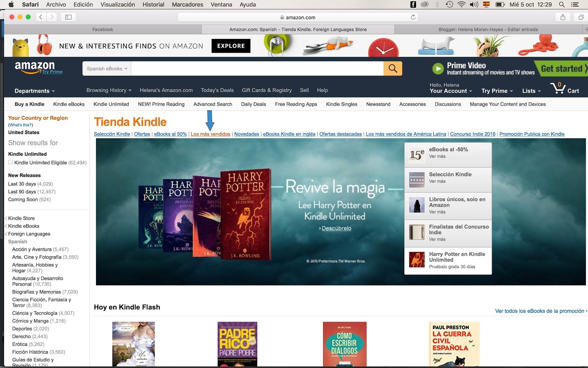Click the Advanced Search link
The height and width of the screenshot is (368, 588).
(x=213, y=104)
